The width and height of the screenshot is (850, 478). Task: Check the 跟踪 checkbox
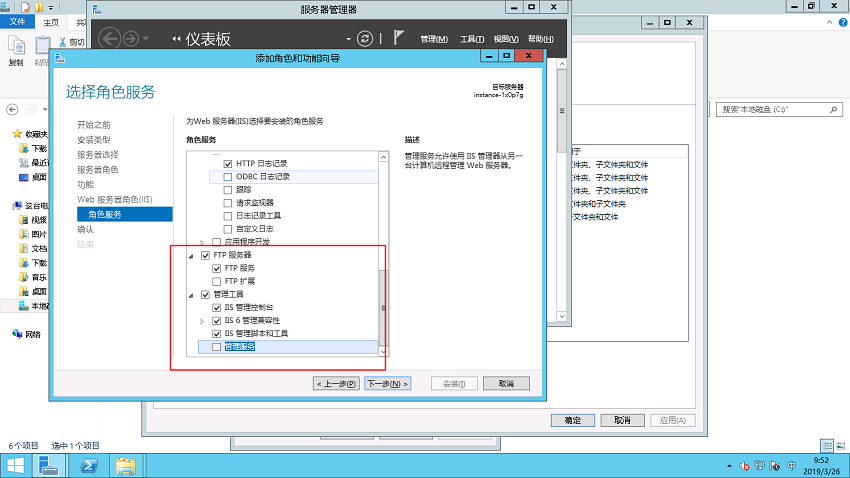click(228, 190)
